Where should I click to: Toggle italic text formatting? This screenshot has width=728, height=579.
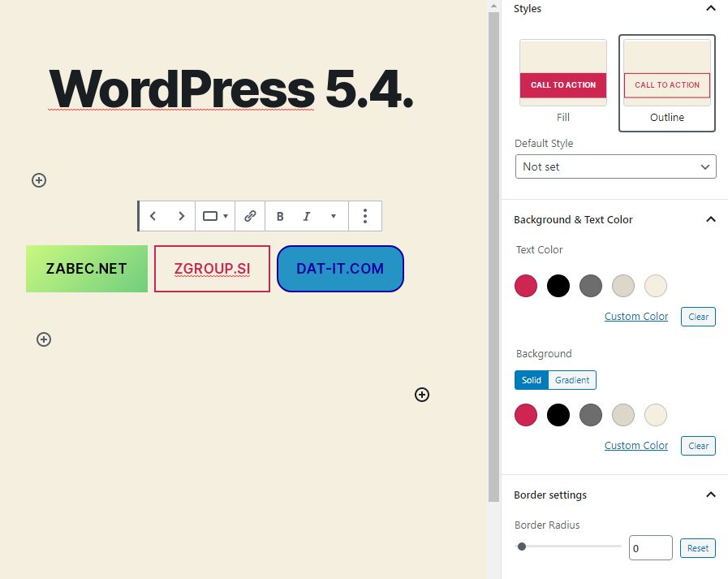tap(307, 216)
